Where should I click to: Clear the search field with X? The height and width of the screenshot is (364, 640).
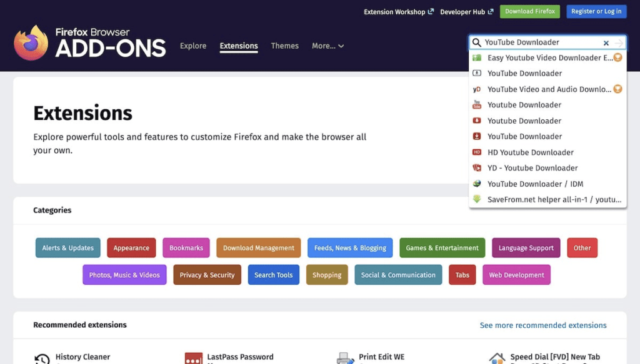click(x=606, y=43)
